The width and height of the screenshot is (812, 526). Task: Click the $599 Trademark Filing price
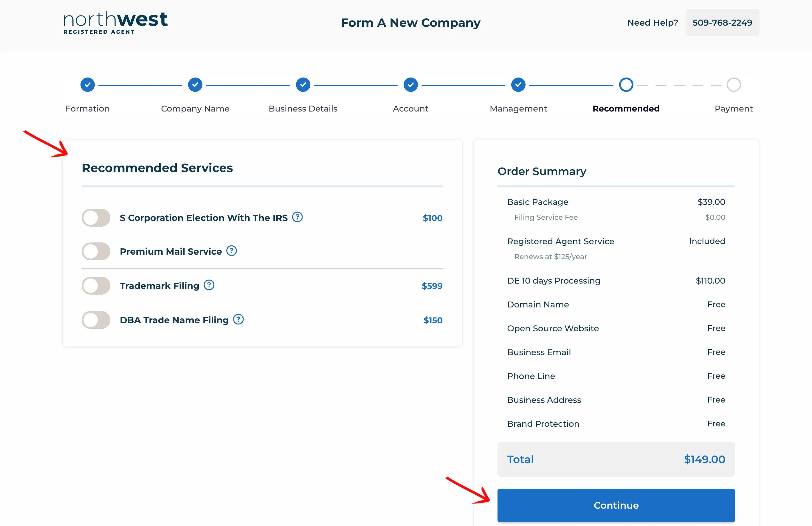click(432, 286)
